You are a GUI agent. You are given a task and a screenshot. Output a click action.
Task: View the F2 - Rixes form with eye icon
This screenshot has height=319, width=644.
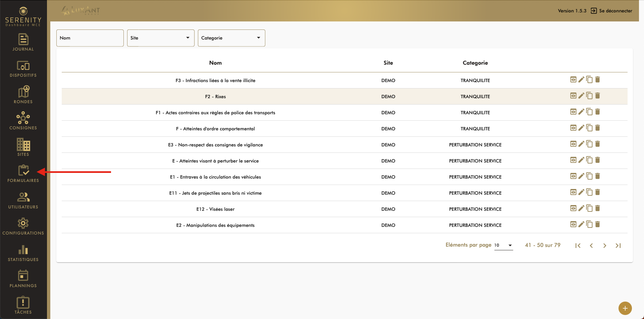[573, 96]
